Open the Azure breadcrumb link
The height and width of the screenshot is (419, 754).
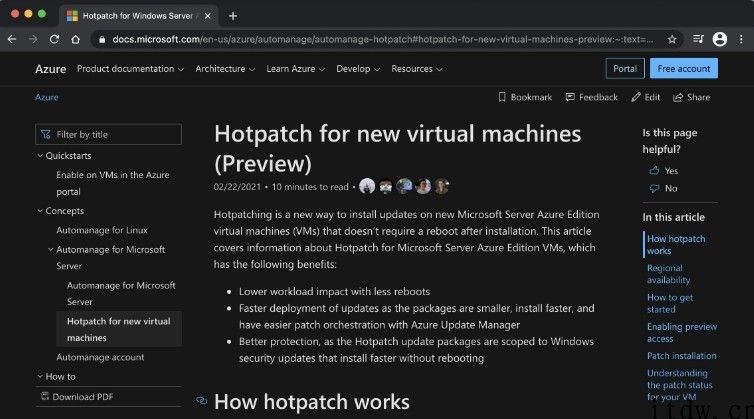click(47, 97)
